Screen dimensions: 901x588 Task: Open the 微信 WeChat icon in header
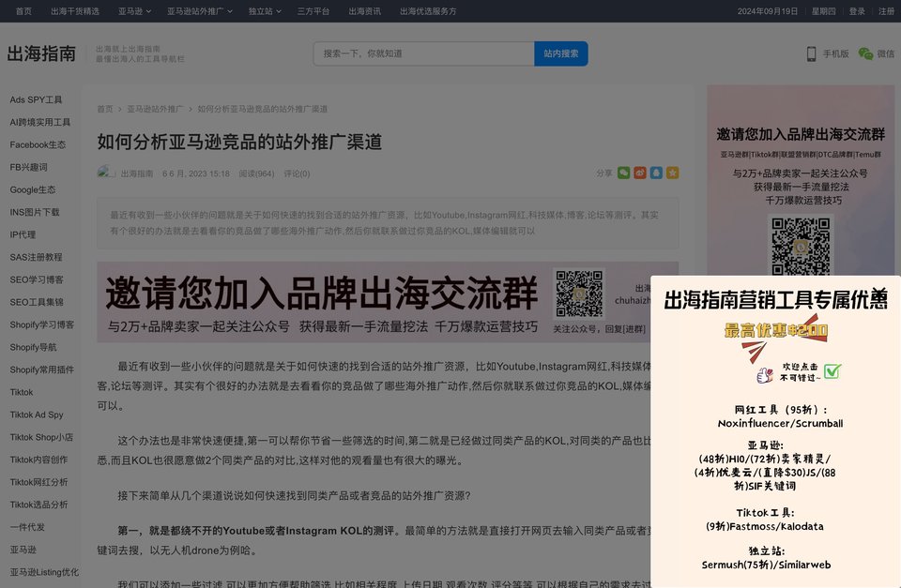click(865, 53)
